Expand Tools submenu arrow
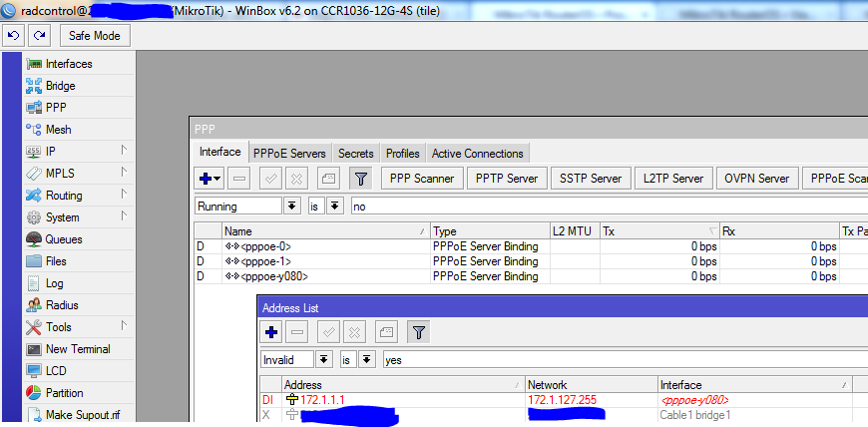Image resolution: width=868 pixels, height=427 pixels. point(124,325)
